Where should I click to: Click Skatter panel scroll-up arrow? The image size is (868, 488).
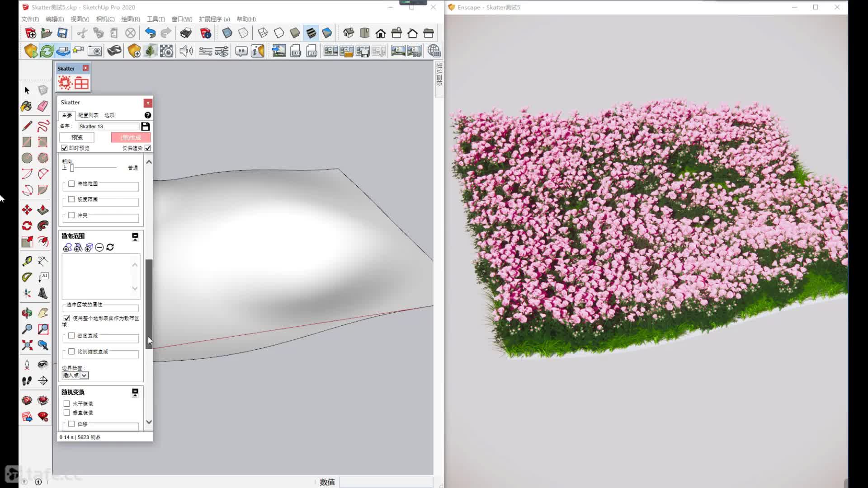tap(149, 162)
